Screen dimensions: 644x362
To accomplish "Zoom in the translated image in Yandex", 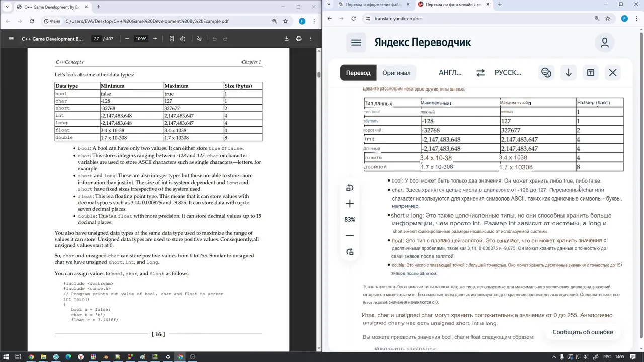I will click(x=350, y=204).
